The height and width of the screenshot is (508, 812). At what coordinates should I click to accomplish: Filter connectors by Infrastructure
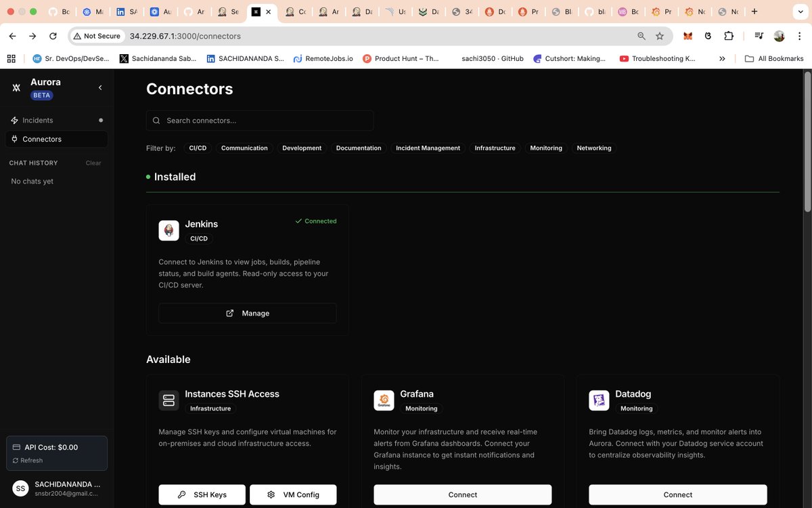coord(495,148)
